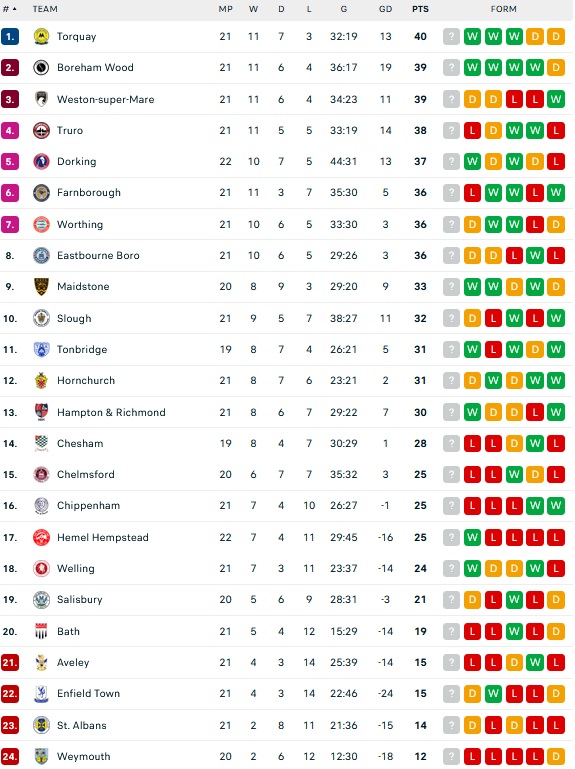Image resolution: width=575 pixels, height=769 pixels.
Task: Click Dorking's most recent loss badge
Action: point(556,161)
